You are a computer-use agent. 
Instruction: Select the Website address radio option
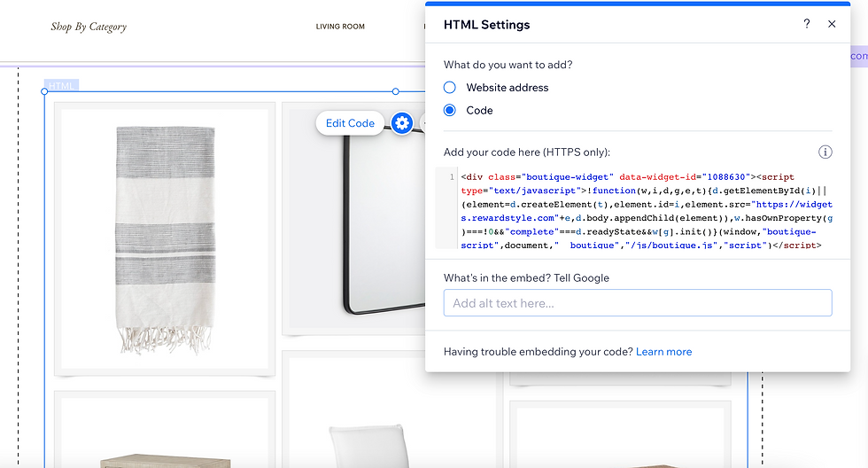450,88
